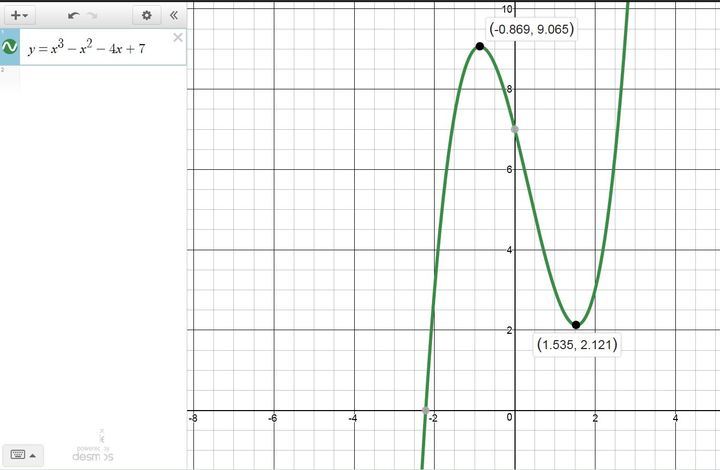Click y-axis tick label 4
The height and width of the screenshot is (470, 720).
click(507, 250)
